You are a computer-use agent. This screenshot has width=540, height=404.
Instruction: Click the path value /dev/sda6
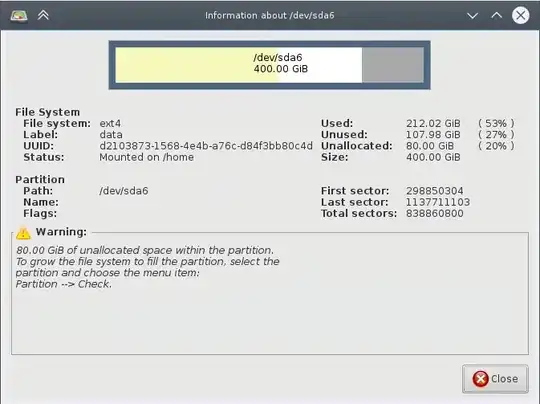click(x=124, y=191)
